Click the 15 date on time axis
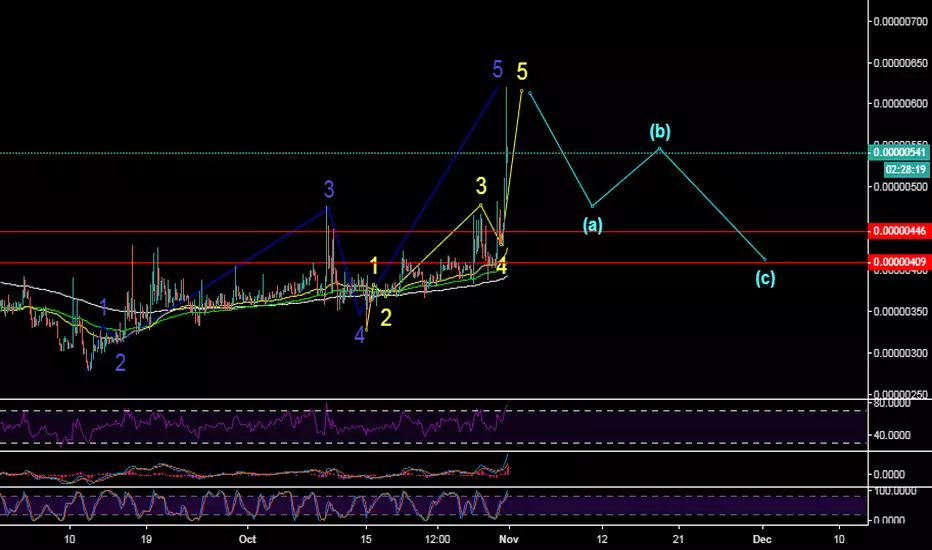The height and width of the screenshot is (550, 932). [366, 539]
